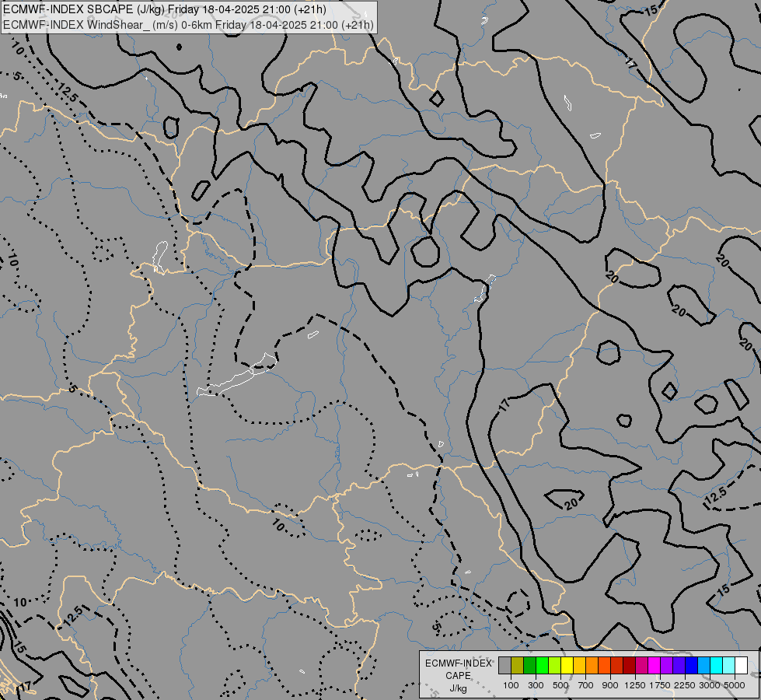Click the 1750 value on the CAPE scale

(x=660, y=685)
